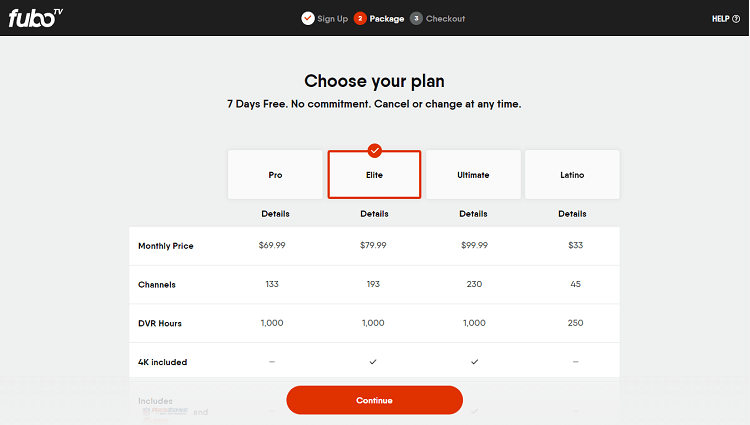750x425 pixels.
Task: Click the HELP question mark icon
Action: (x=736, y=19)
